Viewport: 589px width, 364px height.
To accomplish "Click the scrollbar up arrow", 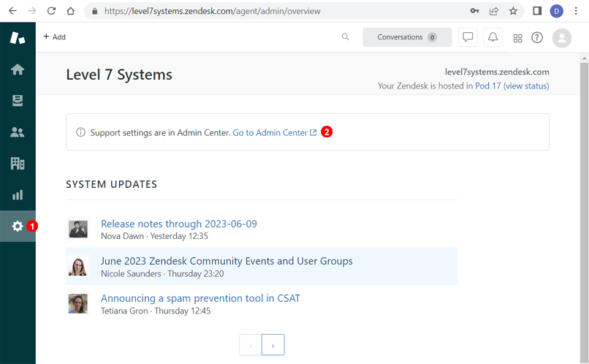I will 584,58.
